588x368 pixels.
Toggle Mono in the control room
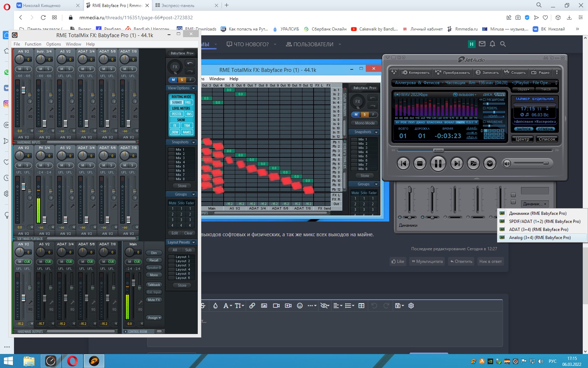[x=154, y=275]
